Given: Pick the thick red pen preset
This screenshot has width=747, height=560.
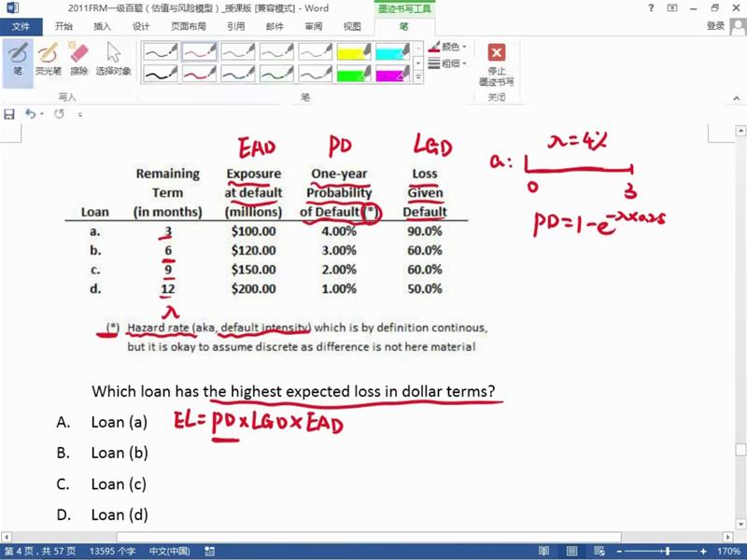Looking at the screenshot, I should pos(199,74).
